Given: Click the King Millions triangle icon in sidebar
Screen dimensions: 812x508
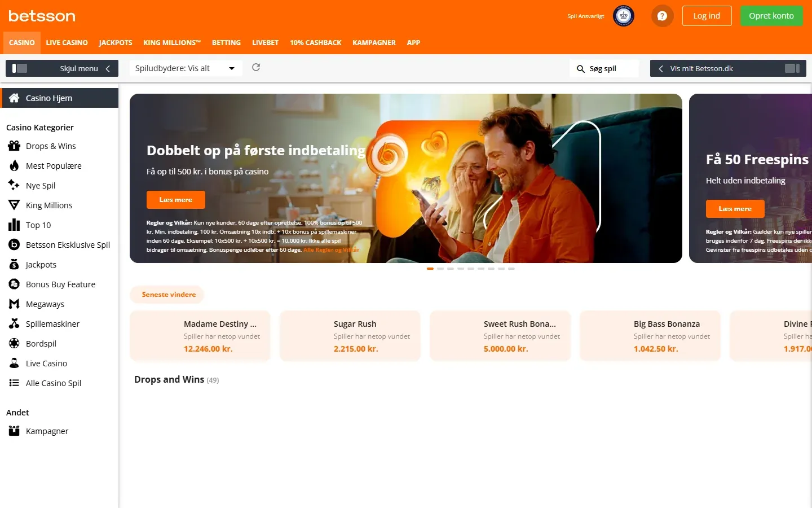Looking at the screenshot, I should pyautogui.click(x=14, y=205).
